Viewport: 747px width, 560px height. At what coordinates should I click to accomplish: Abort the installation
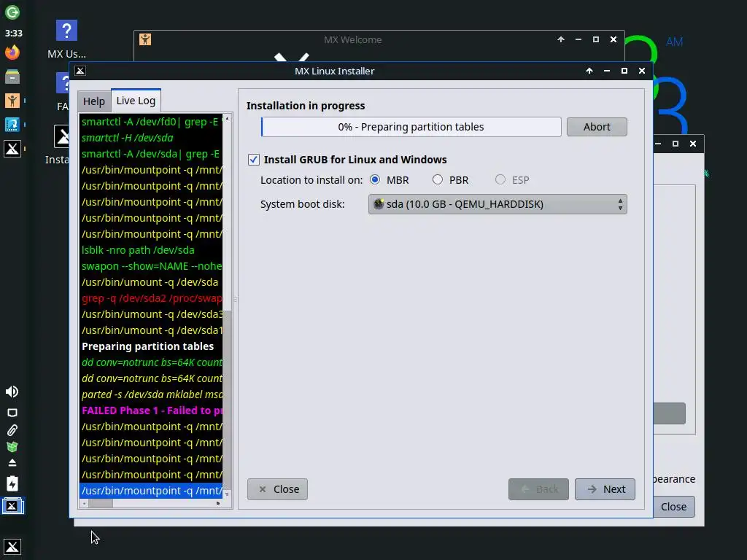597,127
